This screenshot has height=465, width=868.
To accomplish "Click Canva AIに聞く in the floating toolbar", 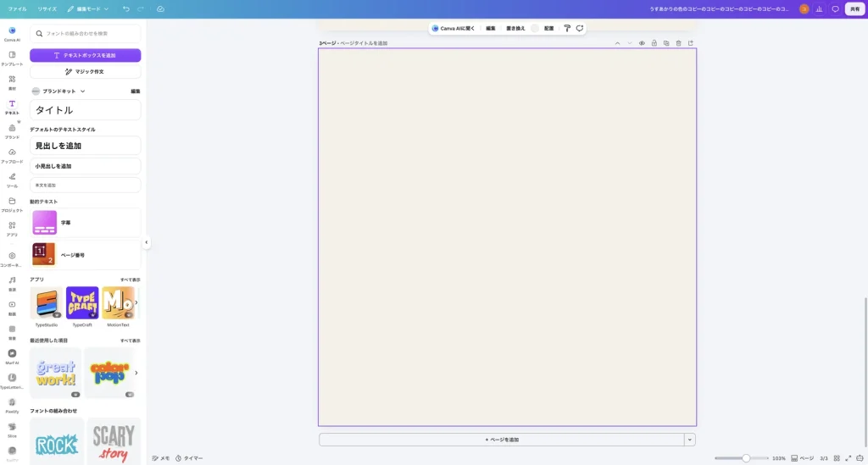I will [453, 28].
